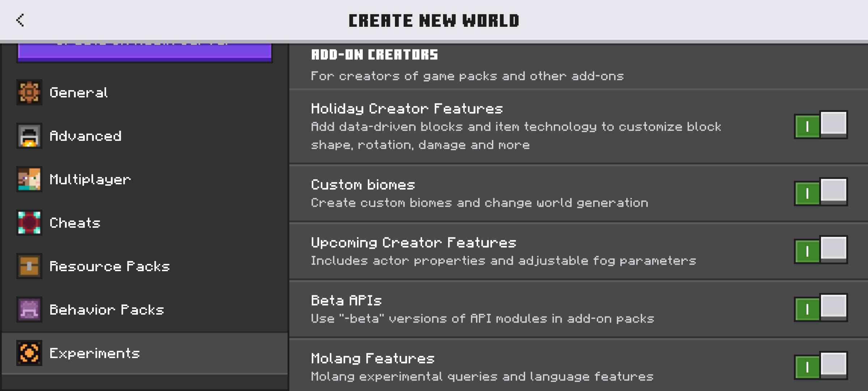Select the Experiments tab label
Image resolution: width=868 pixels, height=391 pixels.
94,353
